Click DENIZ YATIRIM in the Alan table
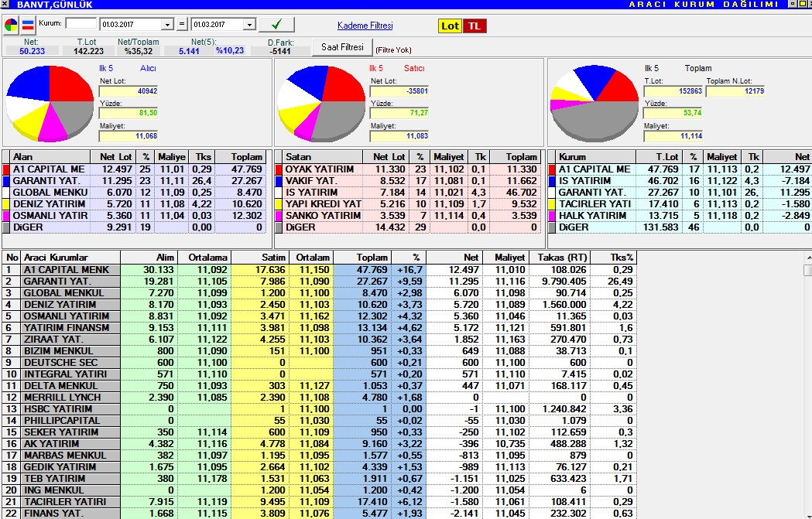 pos(50,204)
